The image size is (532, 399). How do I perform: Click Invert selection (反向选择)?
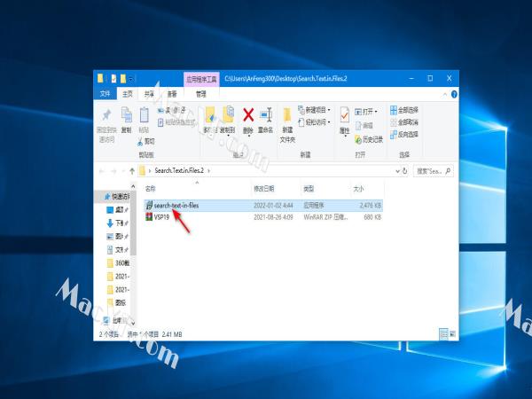(404, 135)
